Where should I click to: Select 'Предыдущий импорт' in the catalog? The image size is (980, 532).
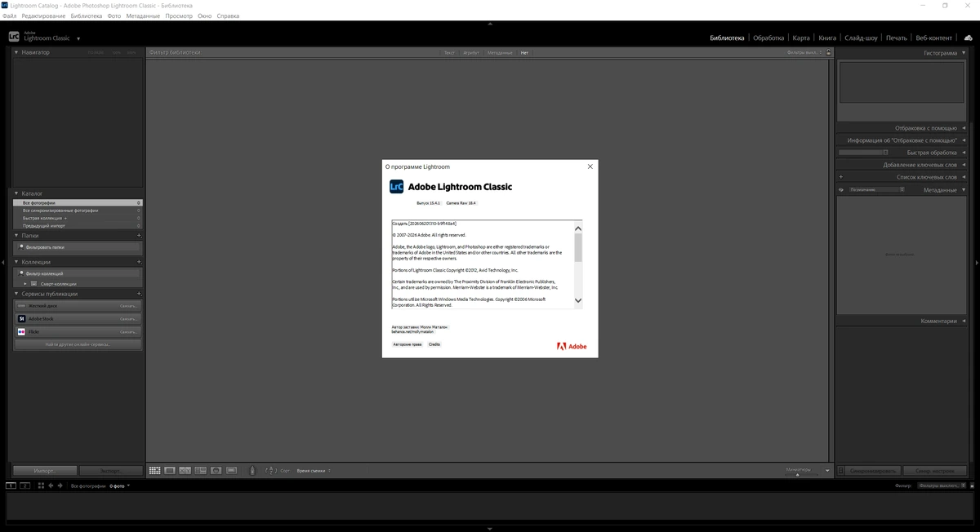pos(78,226)
